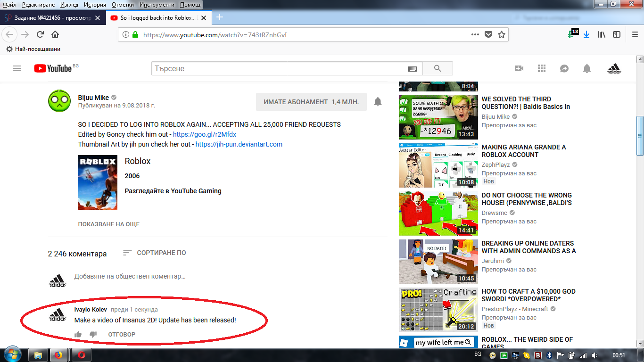This screenshot has height=362, width=644.
Task: Click the Roblox game cover thumbnail
Action: point(98,182)
